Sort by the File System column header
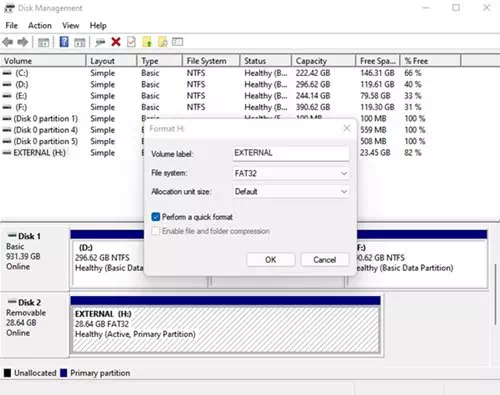The image size is (500, 395). click(x=211, y=61)
